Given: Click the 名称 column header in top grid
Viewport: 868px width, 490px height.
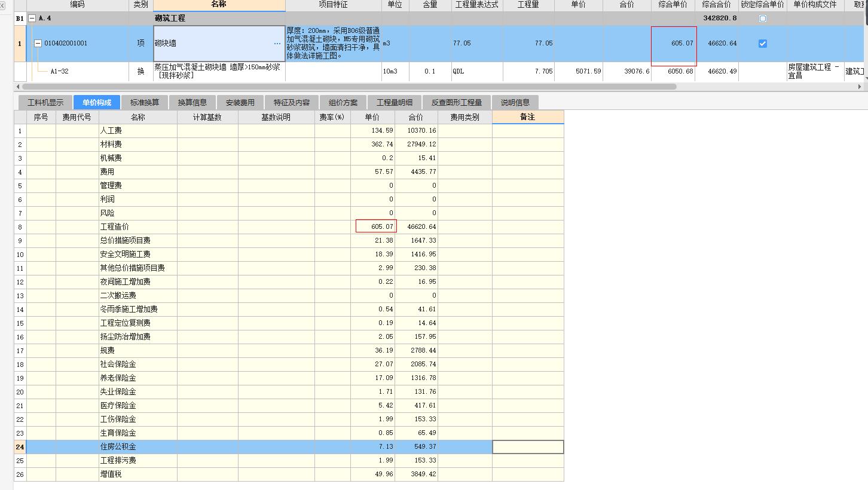Looking at the screenshot, I should coord(219,5).
